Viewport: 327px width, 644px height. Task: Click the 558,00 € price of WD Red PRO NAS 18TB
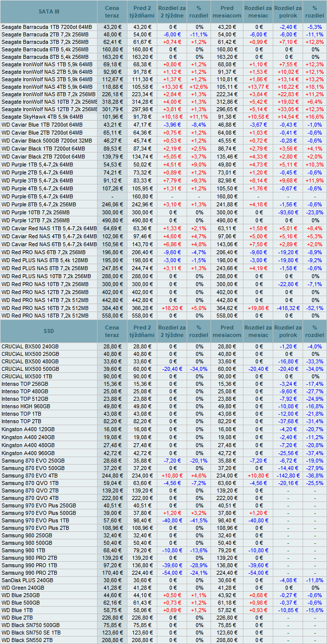click(x=112, y=316)
